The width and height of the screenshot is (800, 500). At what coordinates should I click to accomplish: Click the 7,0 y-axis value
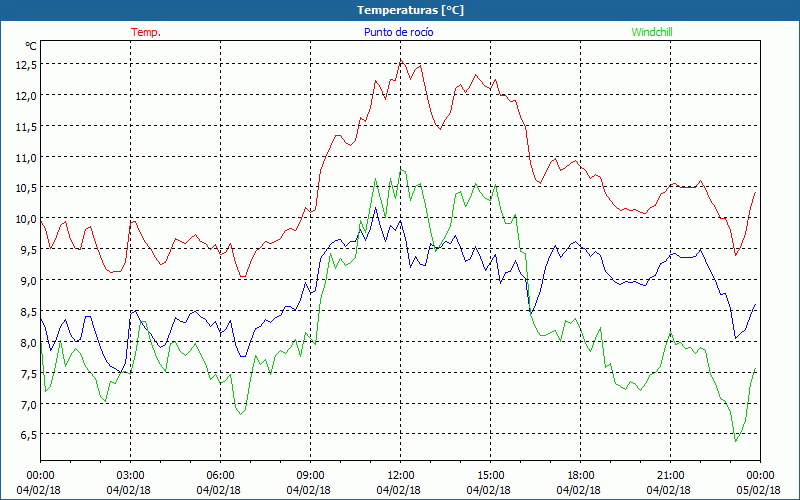pos(27,405)
